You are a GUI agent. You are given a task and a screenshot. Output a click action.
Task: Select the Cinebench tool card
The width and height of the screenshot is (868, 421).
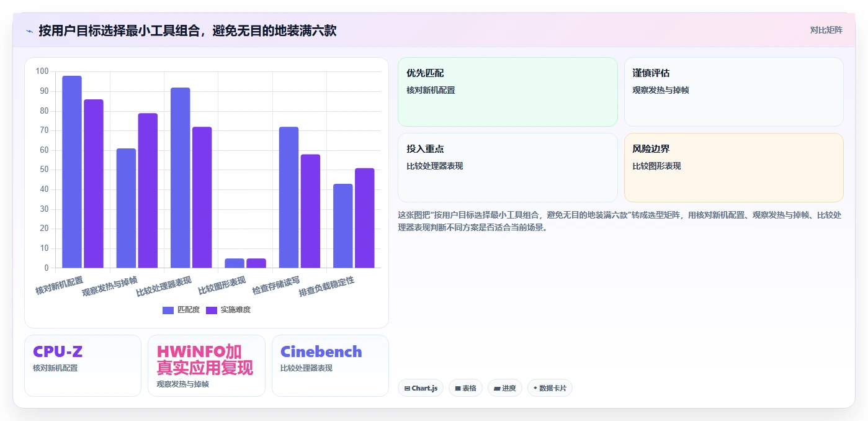coord(330,366)
